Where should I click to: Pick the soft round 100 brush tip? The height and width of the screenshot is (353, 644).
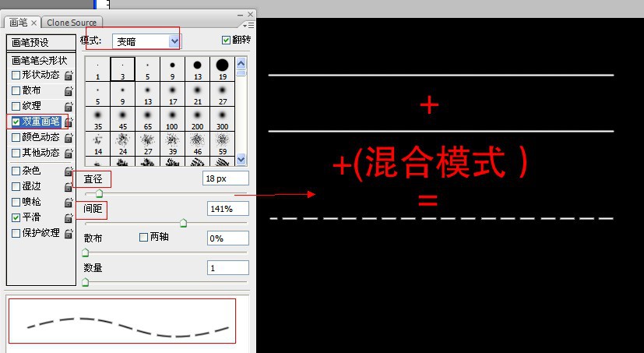pos(173,119)
